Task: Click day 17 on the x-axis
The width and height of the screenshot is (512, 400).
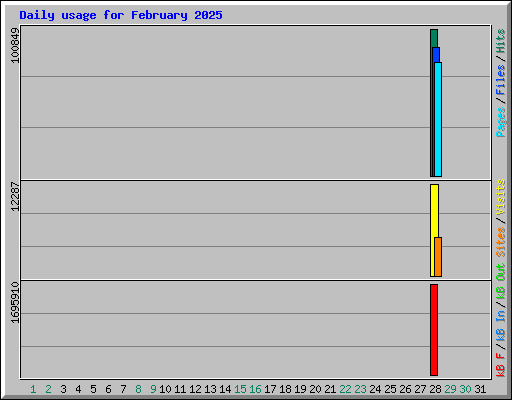Action: coord(270,389)
